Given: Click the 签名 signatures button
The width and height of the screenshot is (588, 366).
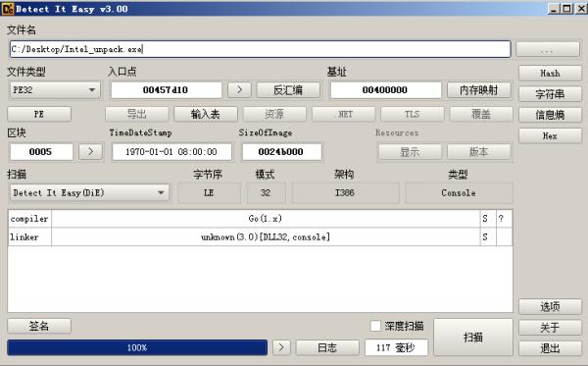Looking at the screenshot, I should [x=39, y=326].
